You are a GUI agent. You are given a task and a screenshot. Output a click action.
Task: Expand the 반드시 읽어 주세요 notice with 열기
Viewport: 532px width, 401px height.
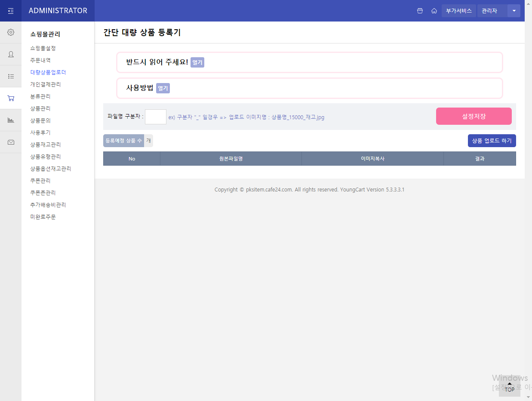point(197,62)
